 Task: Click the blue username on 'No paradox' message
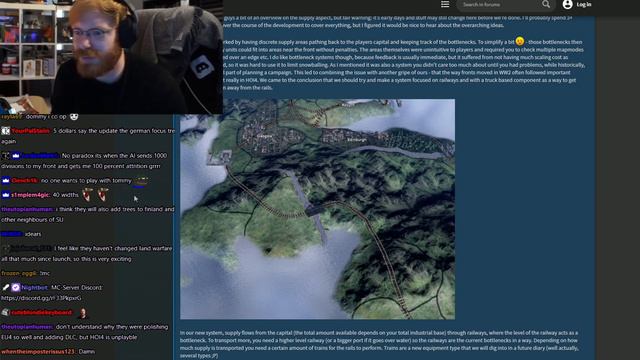coord(40,156)
